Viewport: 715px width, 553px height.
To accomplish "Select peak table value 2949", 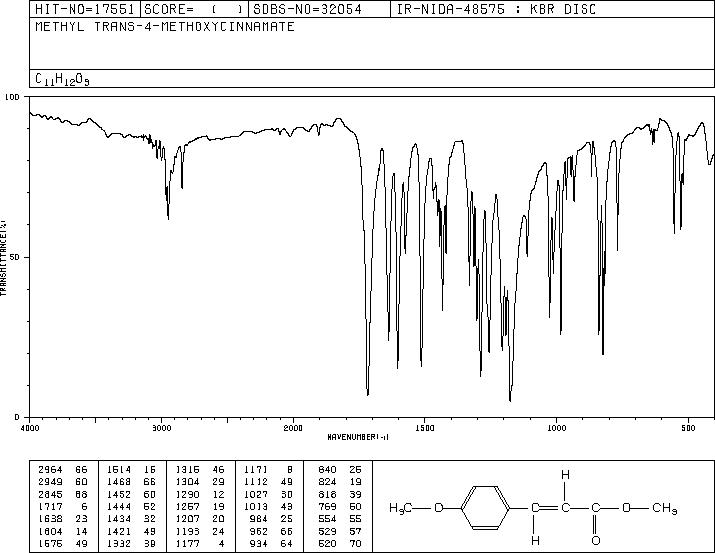I will (x=51, y=482).
